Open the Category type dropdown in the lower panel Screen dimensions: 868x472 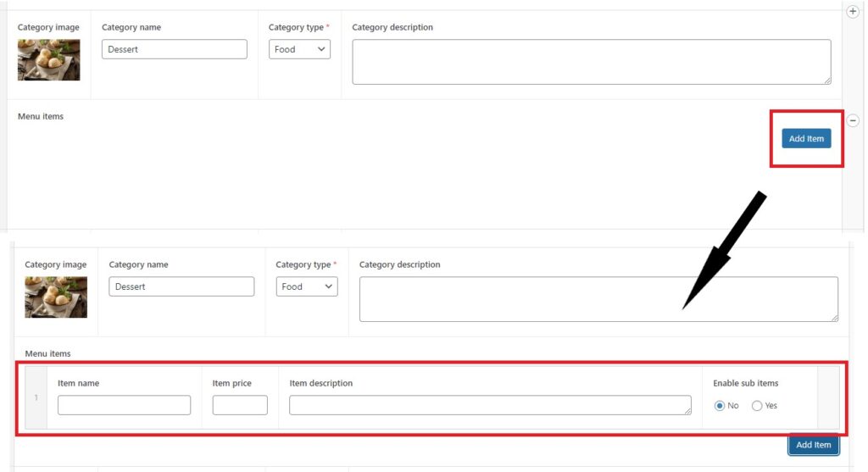[x=306, y=286]
